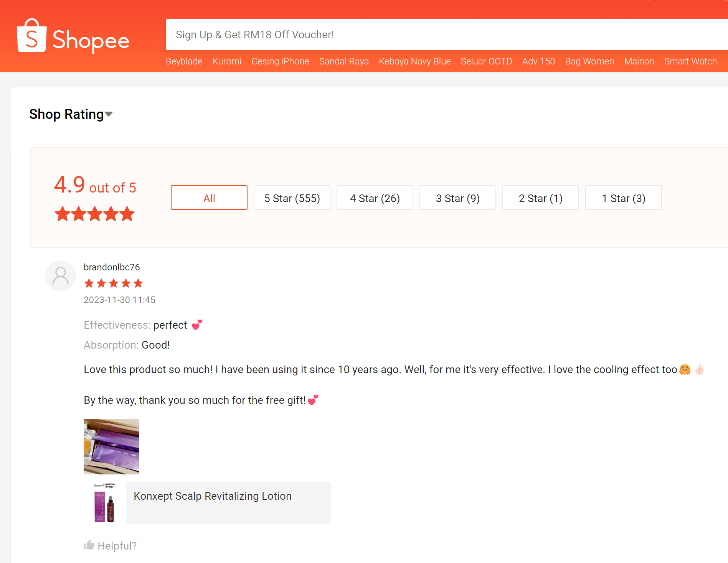Open the review photo thumbnail

111,447
